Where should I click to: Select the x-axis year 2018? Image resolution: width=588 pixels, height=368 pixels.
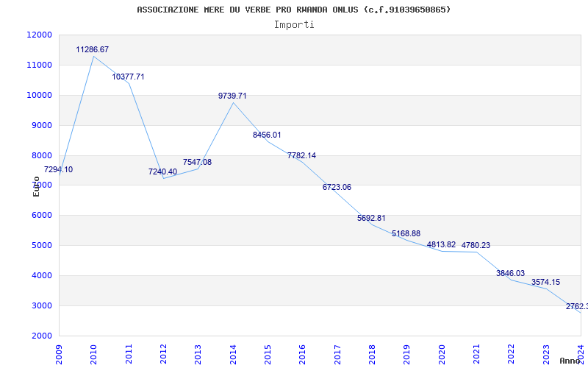(x=372, y=355)
